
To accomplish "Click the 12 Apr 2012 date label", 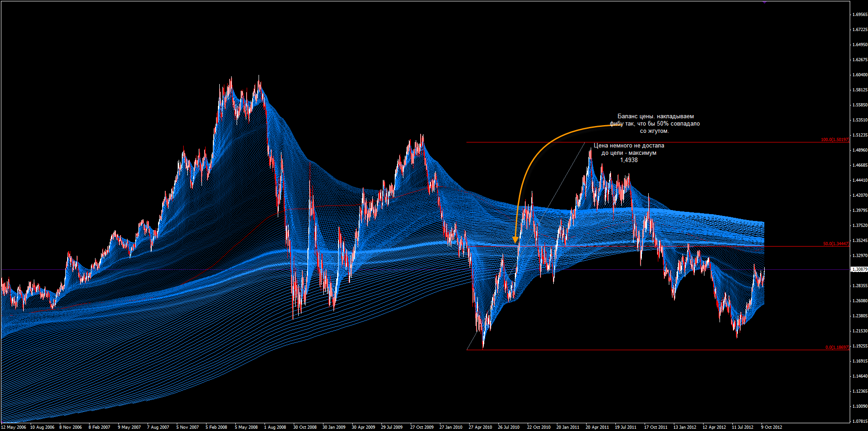I will [715, 427].
